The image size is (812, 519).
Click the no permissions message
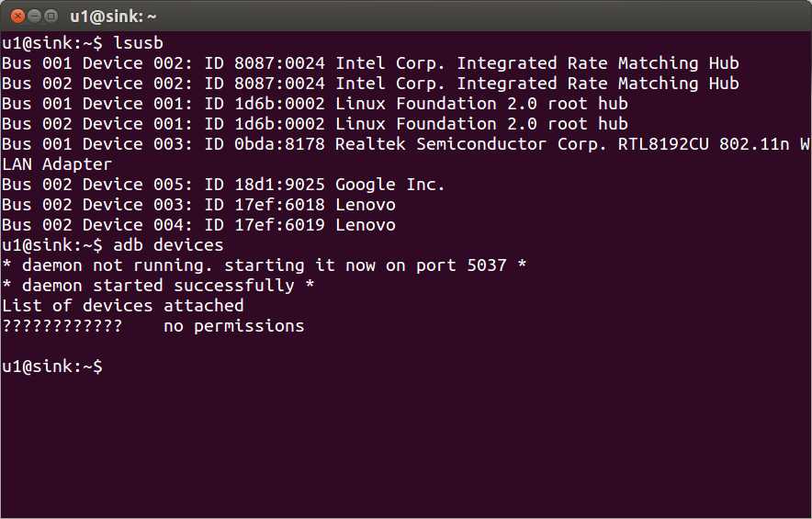coord(234,326)
